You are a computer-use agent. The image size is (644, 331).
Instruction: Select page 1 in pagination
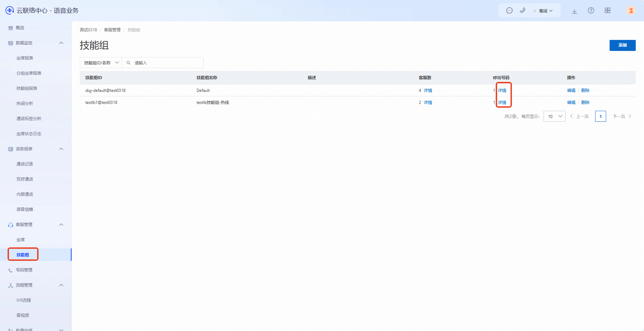[601, 116]
